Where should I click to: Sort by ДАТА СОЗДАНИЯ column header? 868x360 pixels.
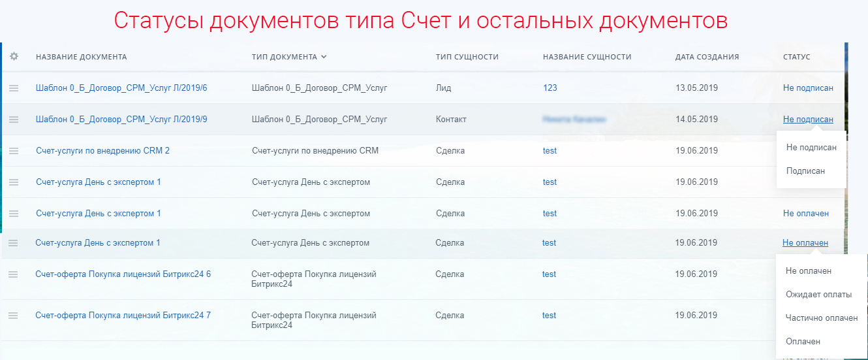707,57
